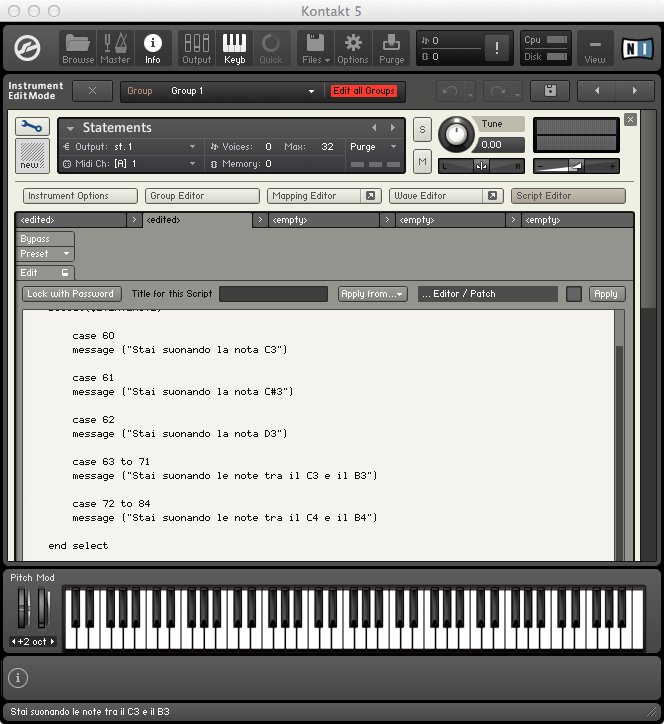Mute the Statements instrument
The width and height of the screenshot is (664, 724).
(x=422, y=162)
